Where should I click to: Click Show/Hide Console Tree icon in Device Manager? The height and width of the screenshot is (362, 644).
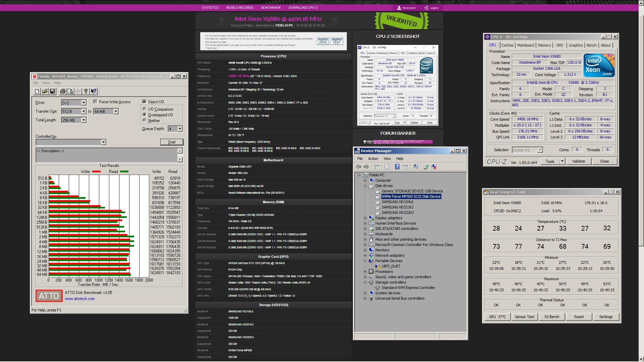(377, 167)
